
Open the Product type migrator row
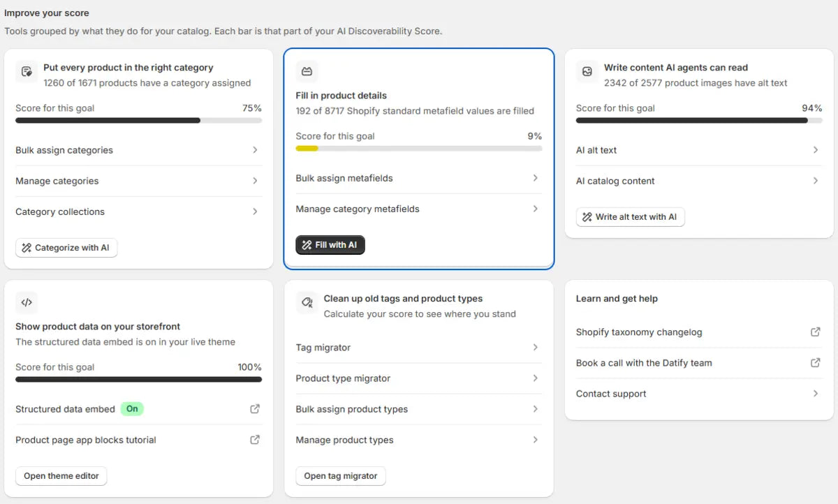click(419, 378)
